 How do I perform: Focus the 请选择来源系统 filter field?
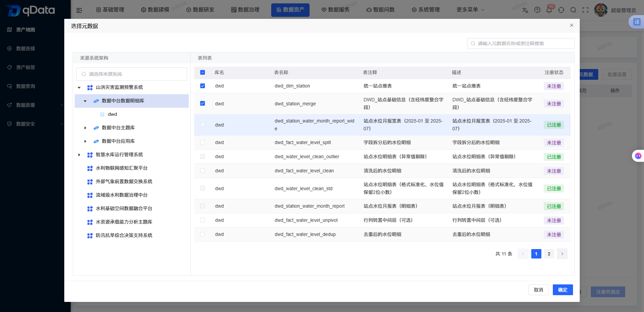[x=132, y=74]
